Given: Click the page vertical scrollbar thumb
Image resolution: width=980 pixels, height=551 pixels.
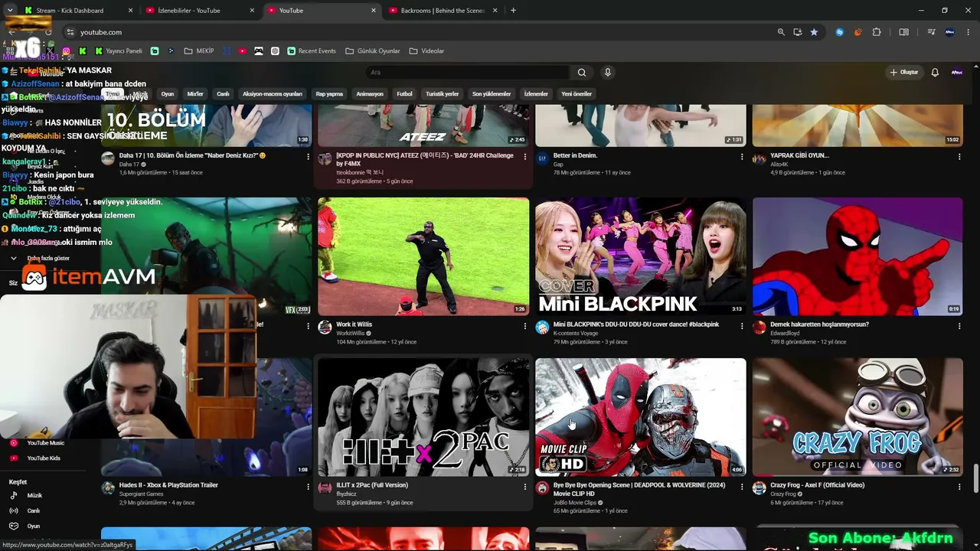Looking at the screenshot, I should coord(976,478).
